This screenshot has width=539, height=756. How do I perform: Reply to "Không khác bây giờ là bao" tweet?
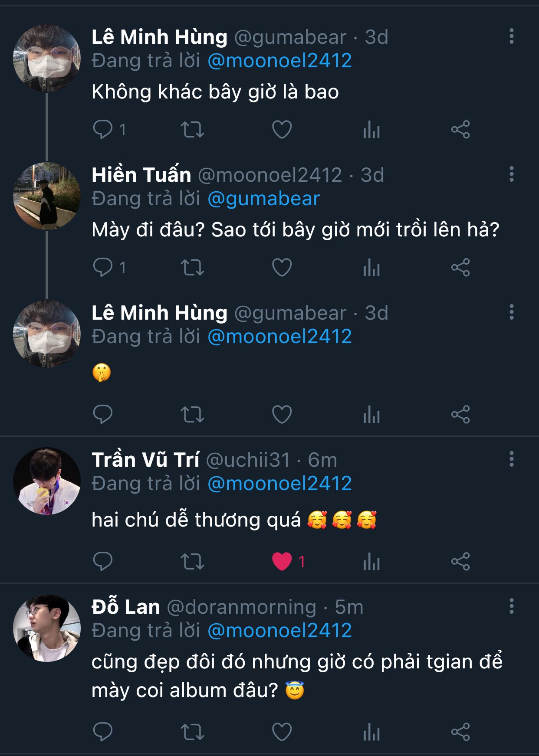(103, 129)
